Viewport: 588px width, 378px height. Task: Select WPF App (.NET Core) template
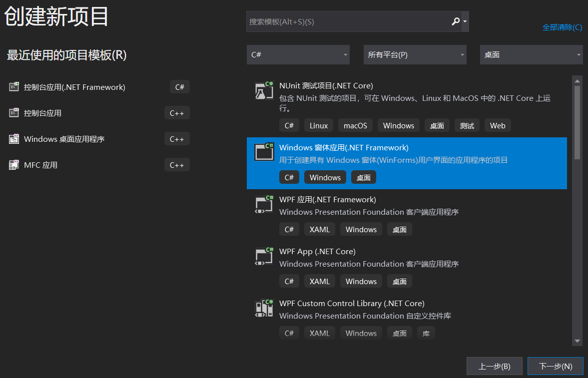[x=407, y=267]
